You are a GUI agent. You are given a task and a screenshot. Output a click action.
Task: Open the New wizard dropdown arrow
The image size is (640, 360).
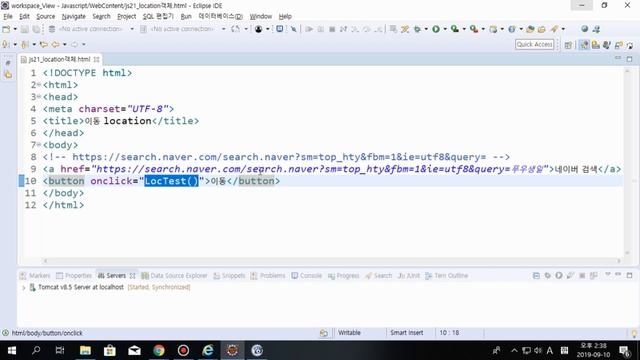pos(15,29)
